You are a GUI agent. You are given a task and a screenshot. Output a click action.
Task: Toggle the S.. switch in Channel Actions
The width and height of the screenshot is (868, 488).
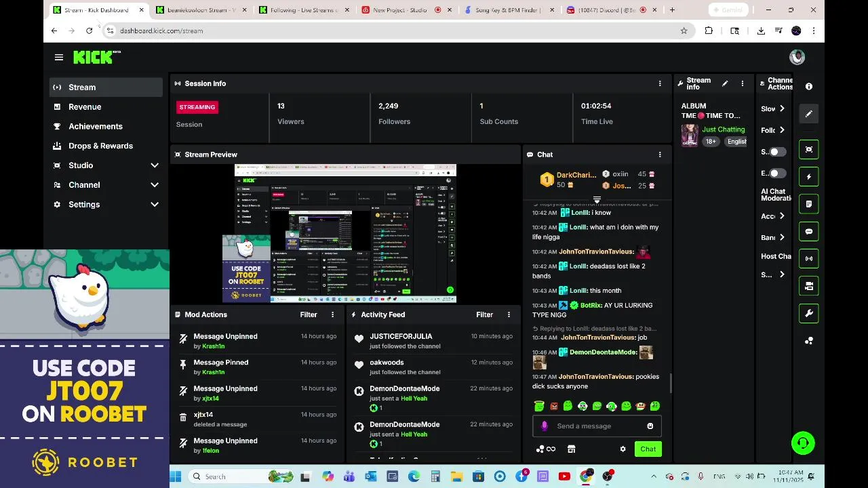[777, 152]
